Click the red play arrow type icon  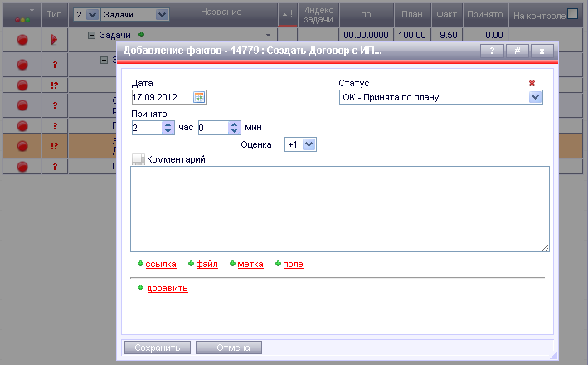coord(54,40)
